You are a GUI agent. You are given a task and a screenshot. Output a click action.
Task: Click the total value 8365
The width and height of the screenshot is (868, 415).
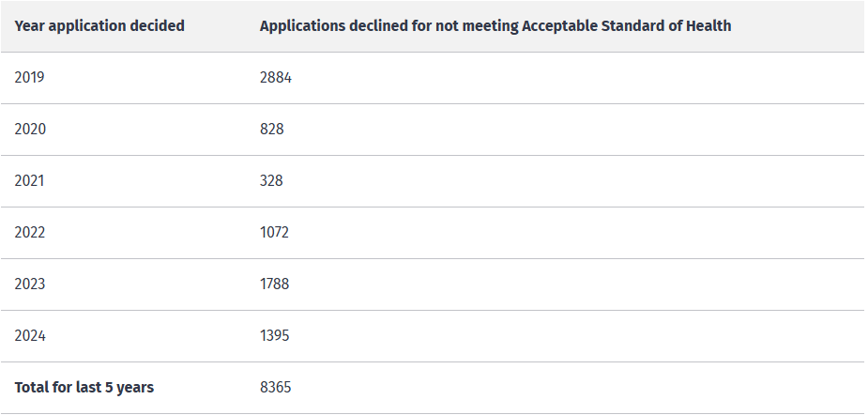275,387
